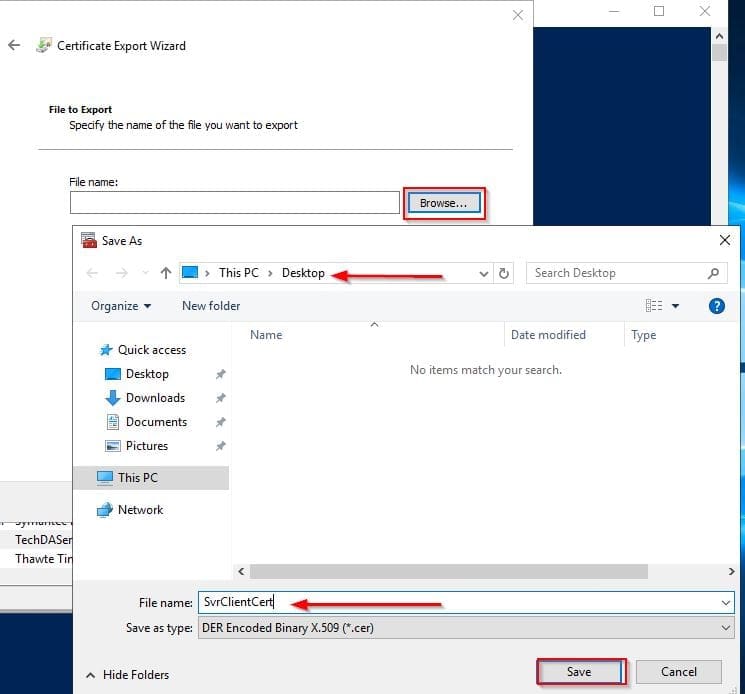Open the view options dropdown arrow
The image size is (745, 694).
[x=675, y=306]
